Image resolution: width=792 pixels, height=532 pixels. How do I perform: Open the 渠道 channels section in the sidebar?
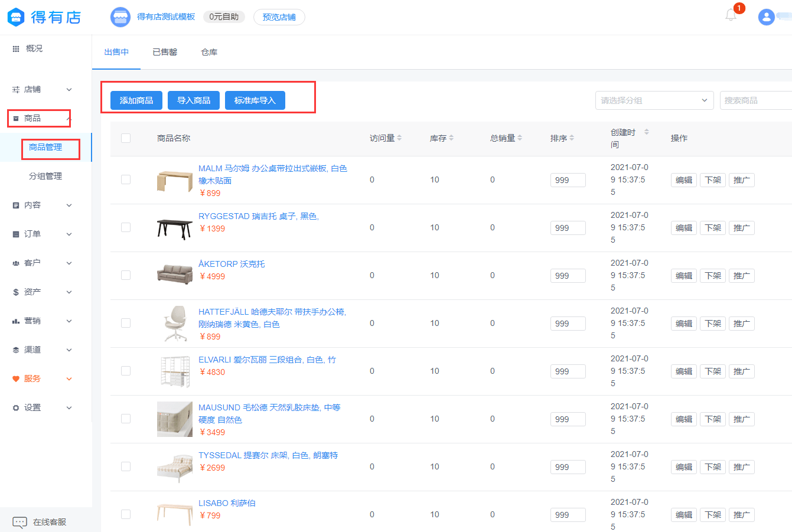pyautogui.click(x=16, y=350)
